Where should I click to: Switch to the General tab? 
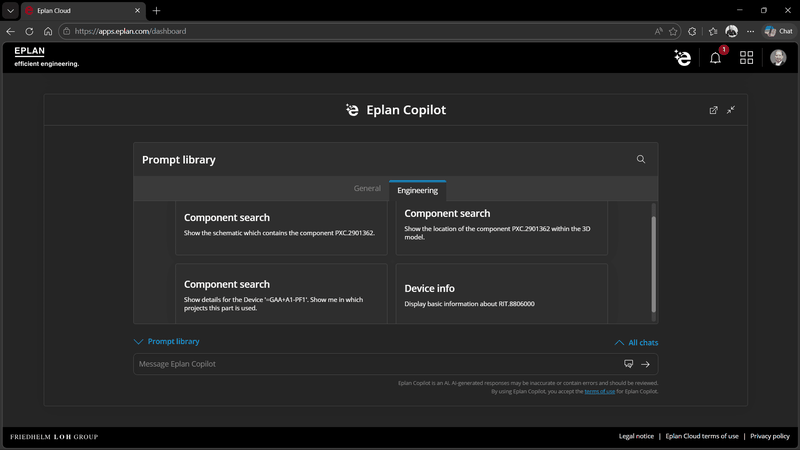pos(367,188)
